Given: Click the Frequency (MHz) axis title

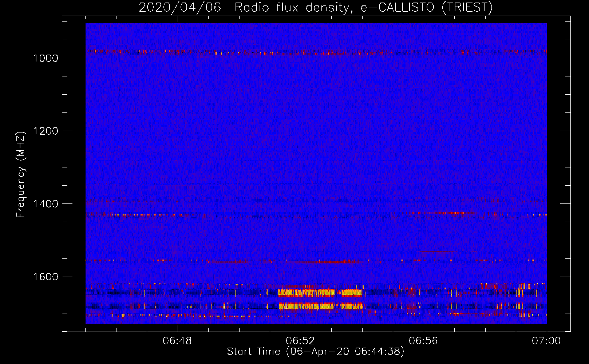Looking at the screenshot, I should pos(21,175).
